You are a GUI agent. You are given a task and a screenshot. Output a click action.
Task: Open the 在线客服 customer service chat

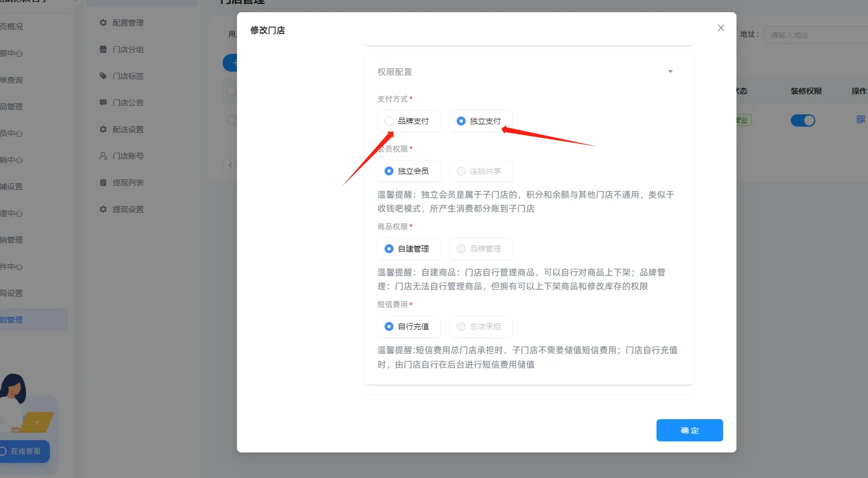[24, 451]
